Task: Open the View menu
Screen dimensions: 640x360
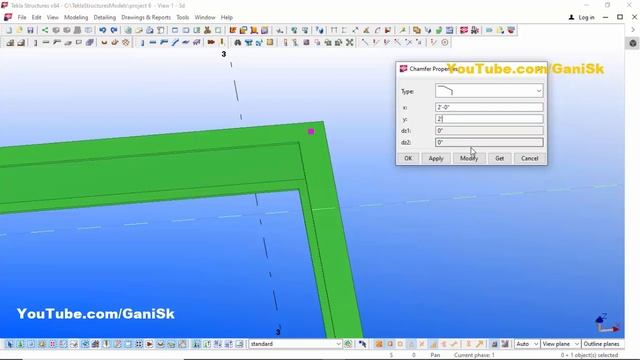Action: tap(53, 18)
